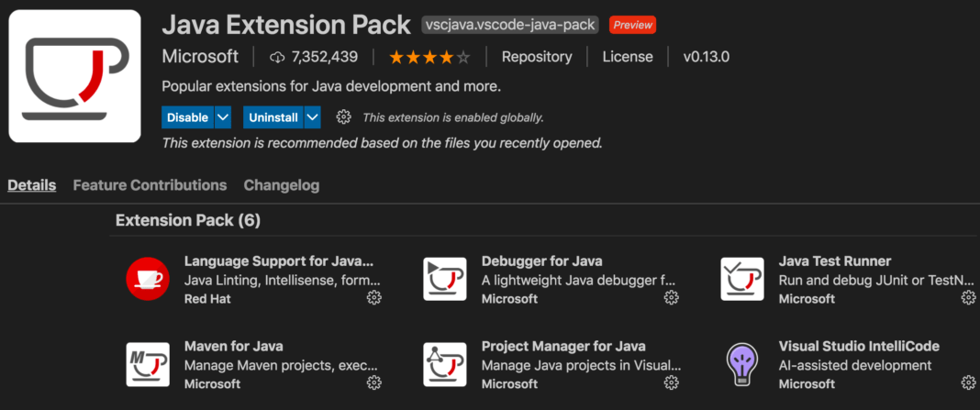The width and height of the screenshot is (980, 410).
Task: Open Java Test Runner extension title
Action: coord(835,261)
